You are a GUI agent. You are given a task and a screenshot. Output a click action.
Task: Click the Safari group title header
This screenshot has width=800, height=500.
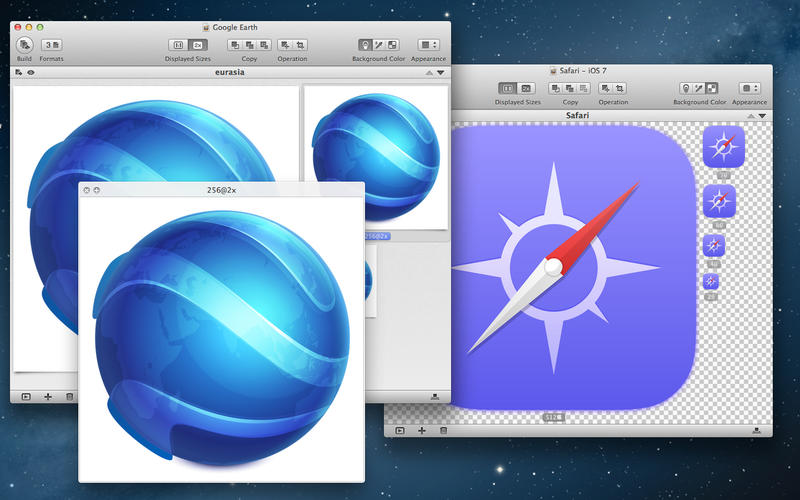(x=577, y=116)
